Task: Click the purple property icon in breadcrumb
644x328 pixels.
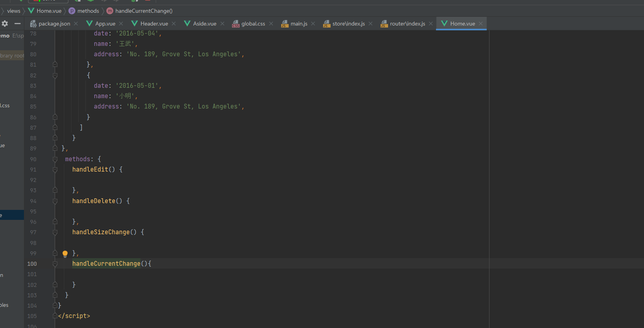Action: [72, 11]
